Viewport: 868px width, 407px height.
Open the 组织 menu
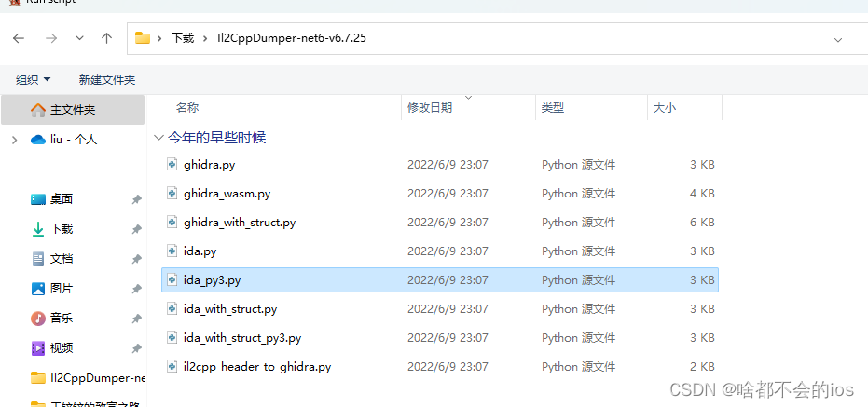coord(34,80)
